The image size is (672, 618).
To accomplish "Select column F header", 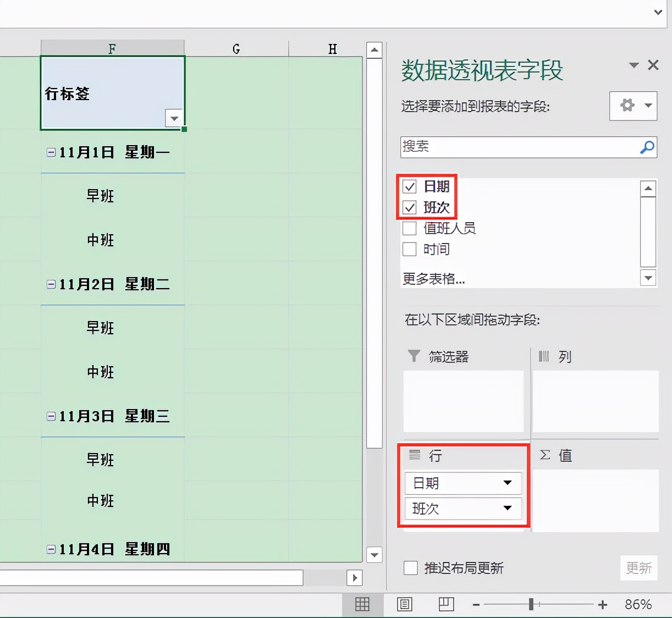I will [112, 48].
